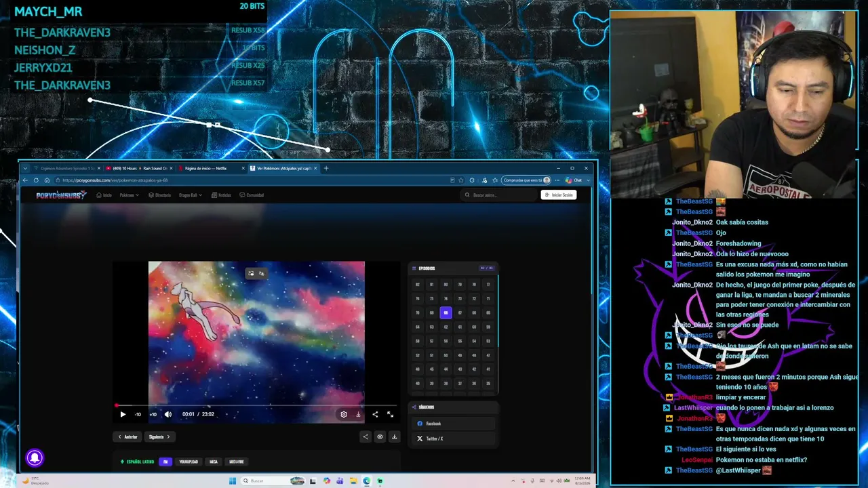Switch to 10 Hours Rain Sound tab
Image resolution: width=868 pixels, height=488 pixels.
(x=139, y=168)
